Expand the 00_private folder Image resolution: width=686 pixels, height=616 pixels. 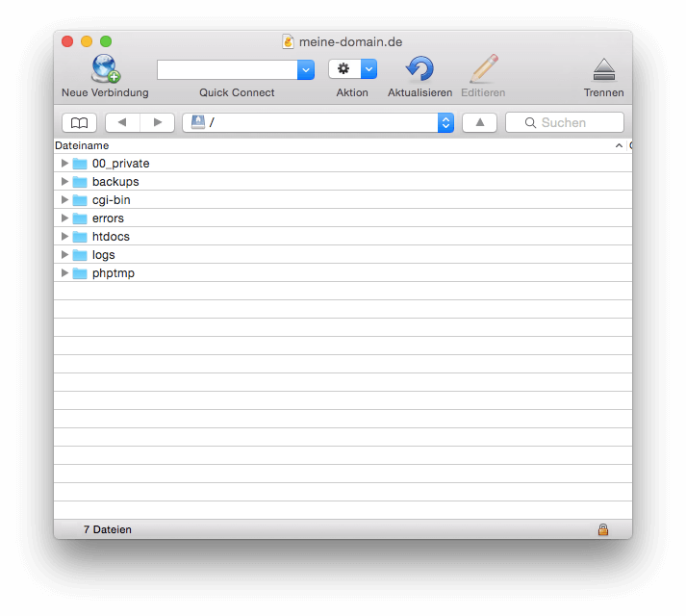click(64, 164)
